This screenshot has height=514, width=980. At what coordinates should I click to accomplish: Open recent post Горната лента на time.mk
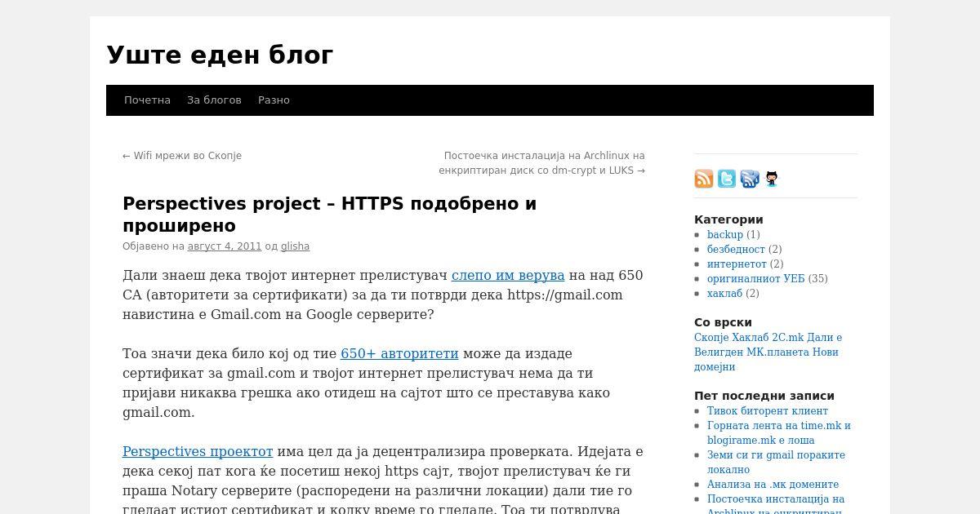(779, 433)
